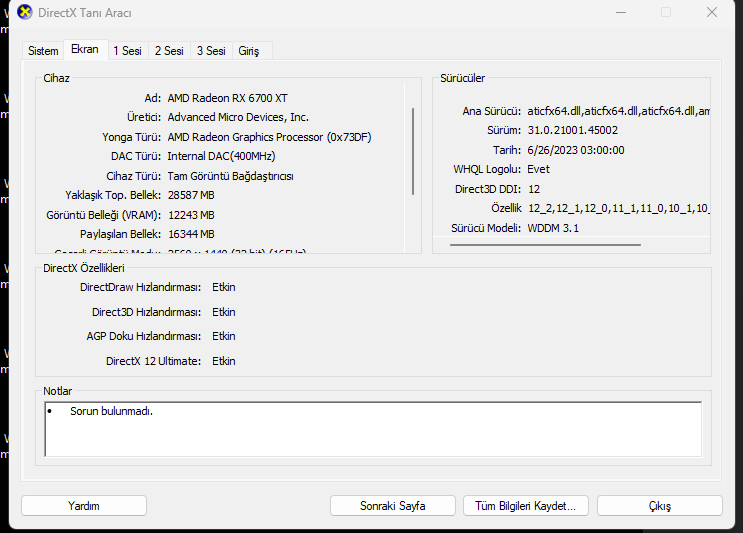Click the Yonga Türü label
Viewport: 743px width, 533px height.
[131, 137]
